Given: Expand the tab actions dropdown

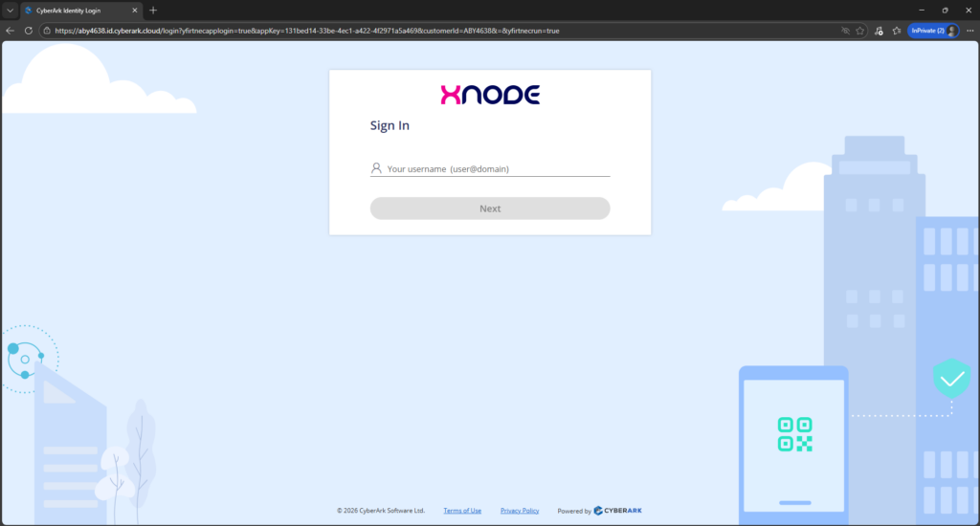Looking at the screenshot, I should (x=10, y=10).
